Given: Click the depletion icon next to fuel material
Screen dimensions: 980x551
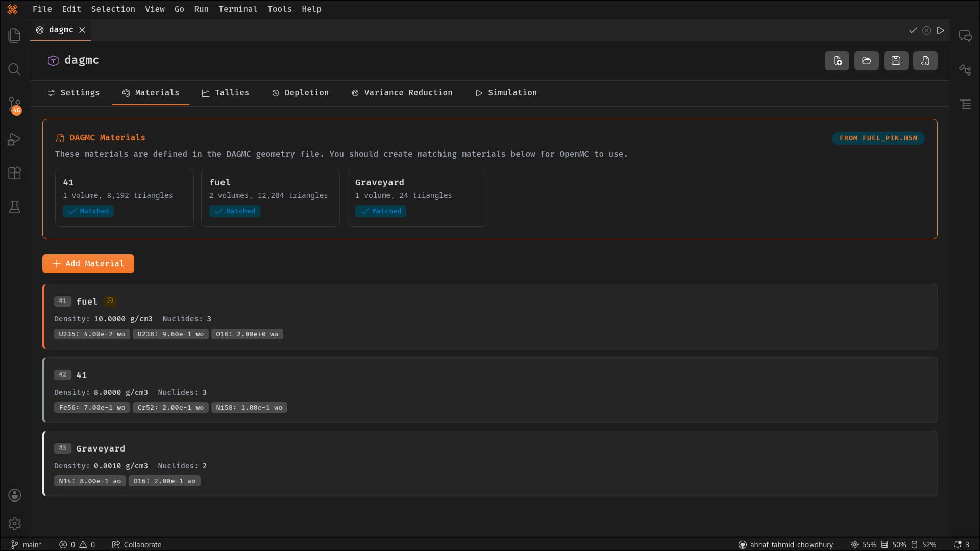Looking at the screenshot, I should pyautogui.click(x=110, y=301).
